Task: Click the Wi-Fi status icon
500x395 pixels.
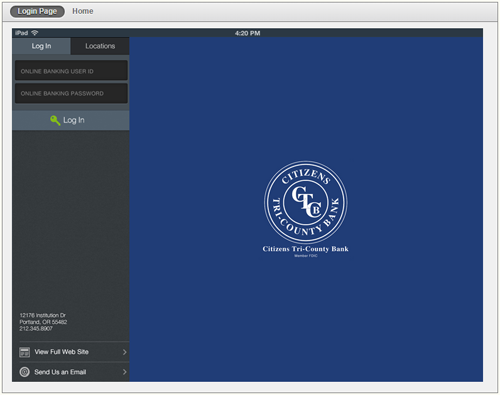Action: coord(35,33)
